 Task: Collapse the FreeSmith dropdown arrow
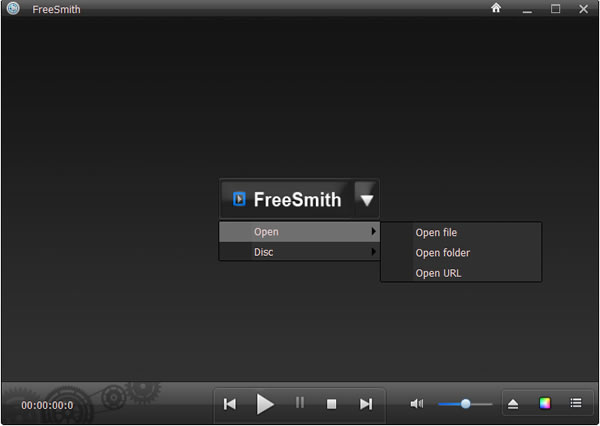coord(367,199)
